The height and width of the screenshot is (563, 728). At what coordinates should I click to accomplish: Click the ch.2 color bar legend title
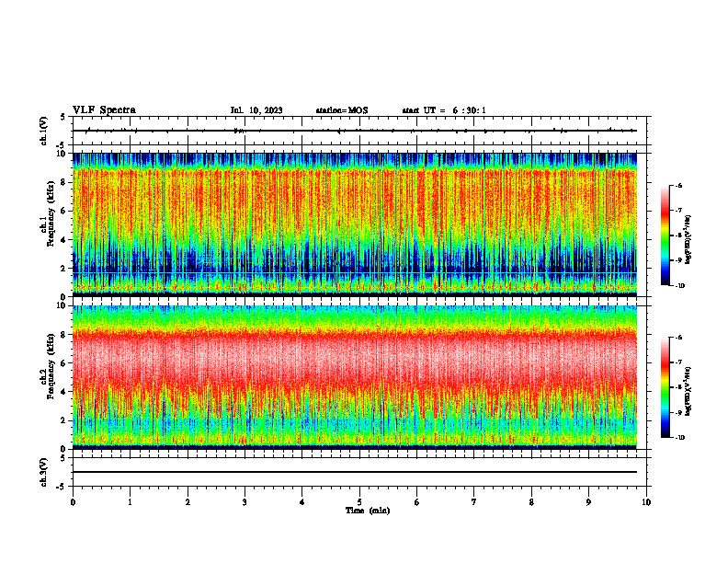point(688,391)
